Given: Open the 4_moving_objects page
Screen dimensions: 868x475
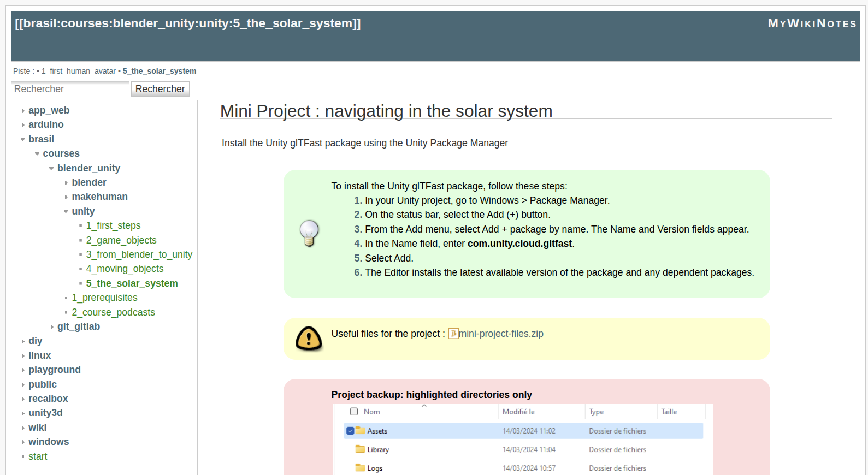Looking at the screenshot, I should tap(125, 269).
